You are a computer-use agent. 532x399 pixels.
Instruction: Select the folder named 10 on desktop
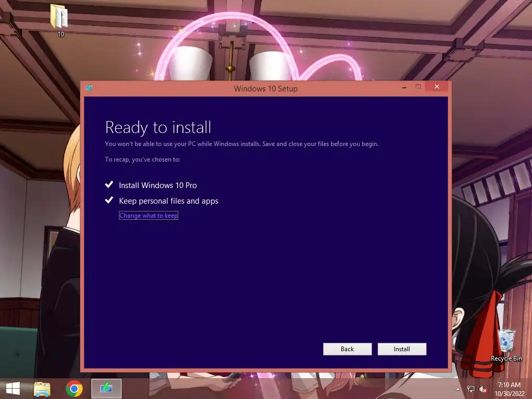pos(60,20)
